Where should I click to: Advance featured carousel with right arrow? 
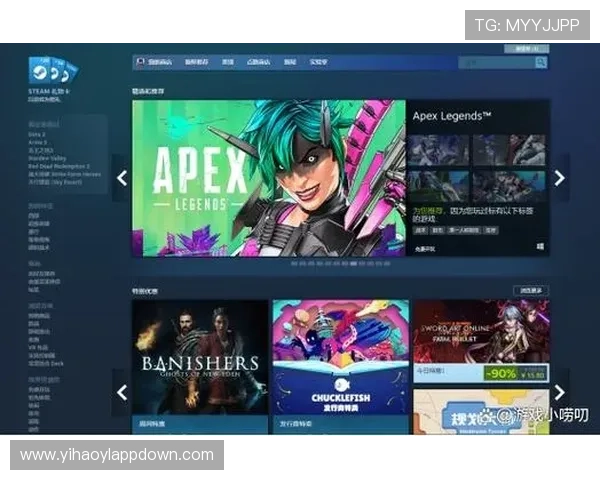559,178
